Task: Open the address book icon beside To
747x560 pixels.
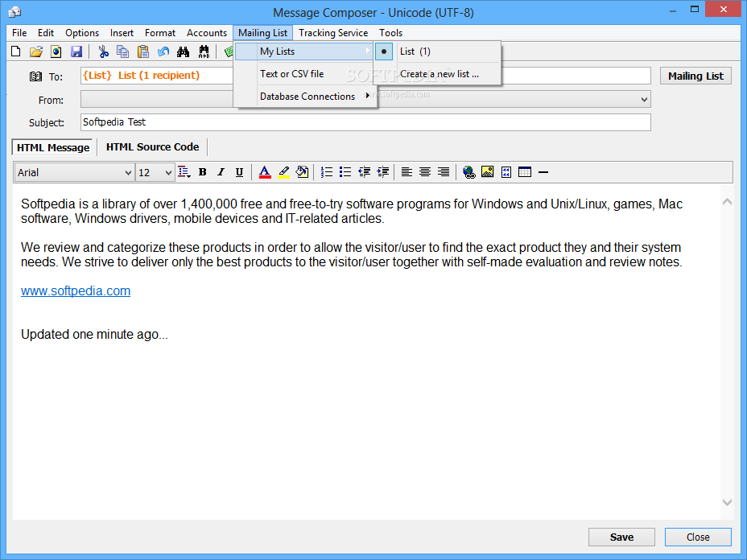Action: tap(35, 76)
